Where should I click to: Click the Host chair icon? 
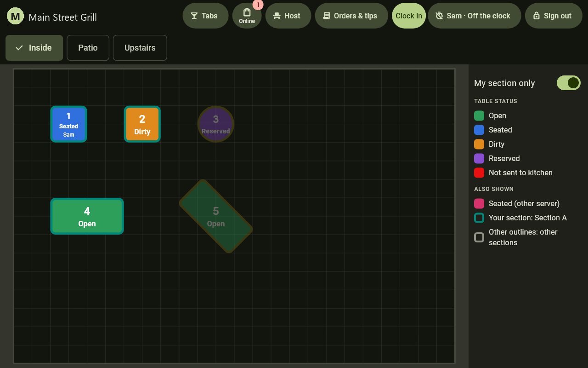click(277, 16)
